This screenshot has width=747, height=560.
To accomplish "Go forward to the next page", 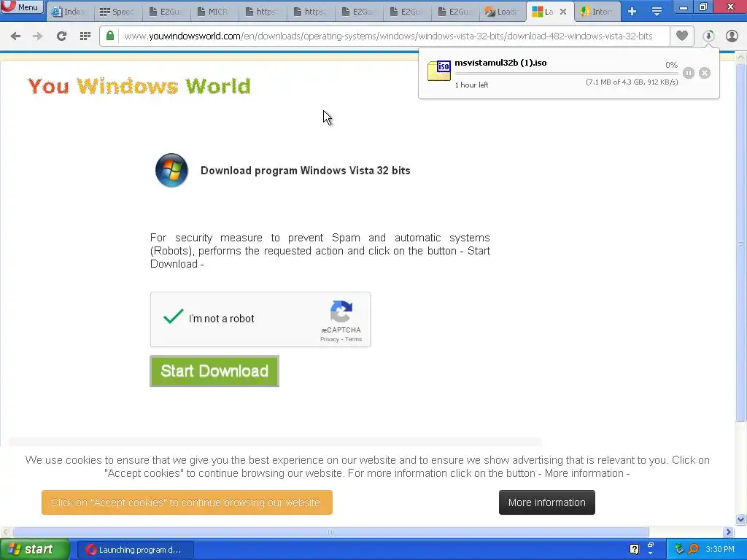I will coord(38,36).
